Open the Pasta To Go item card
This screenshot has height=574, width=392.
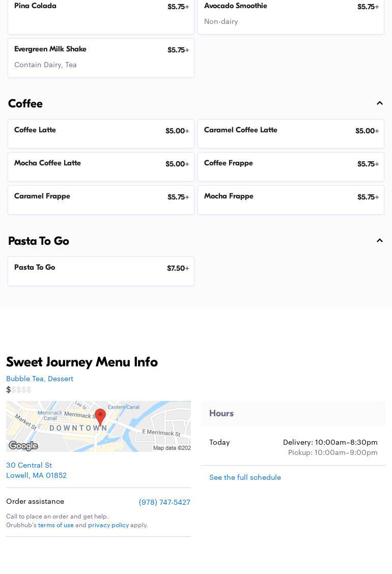[x=101, y=271]
